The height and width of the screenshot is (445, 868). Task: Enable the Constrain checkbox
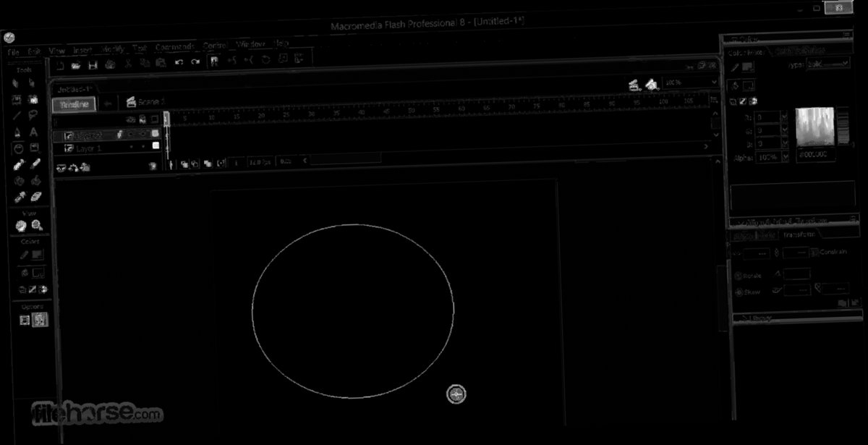coord(815,253)
